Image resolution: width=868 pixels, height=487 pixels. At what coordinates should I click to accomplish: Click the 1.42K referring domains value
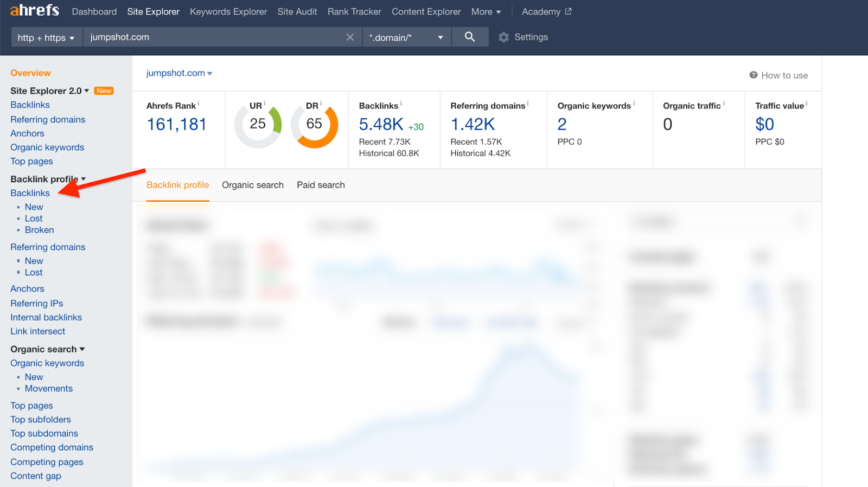coord(473,124)
